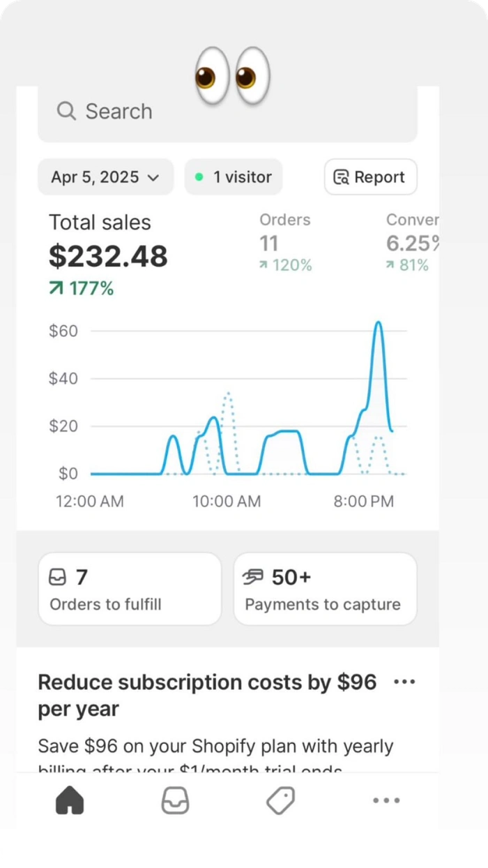Screen dimensions: 488x868
Task: Select the Orders metric tab
Action: click(285, 243)
